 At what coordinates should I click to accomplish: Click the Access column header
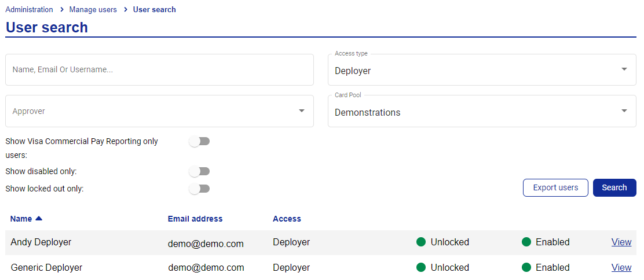[x=287, y=219]
